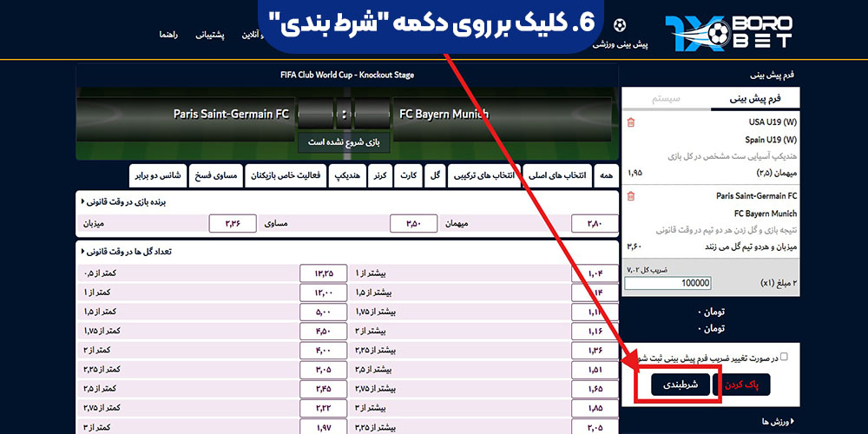Pick the مساوی odds ۳,۵۰
This screenshot has width=868, height=434.
[413, 224]
